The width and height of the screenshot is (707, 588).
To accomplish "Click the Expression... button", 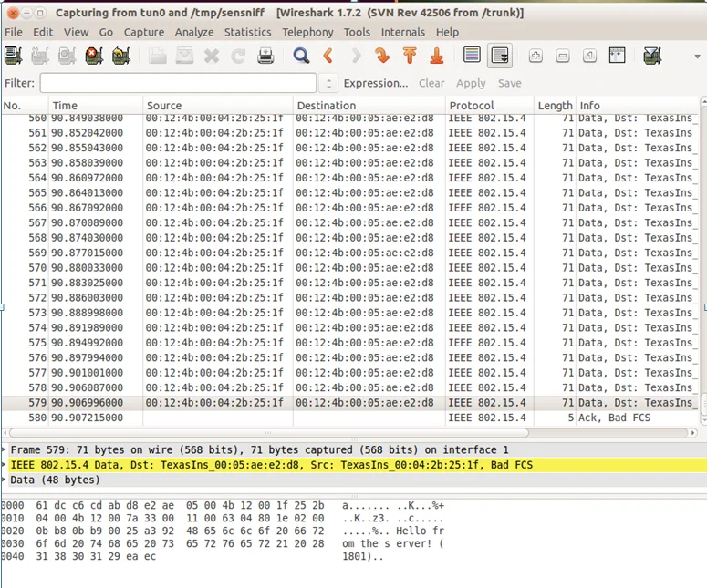I will click(376, 83).
